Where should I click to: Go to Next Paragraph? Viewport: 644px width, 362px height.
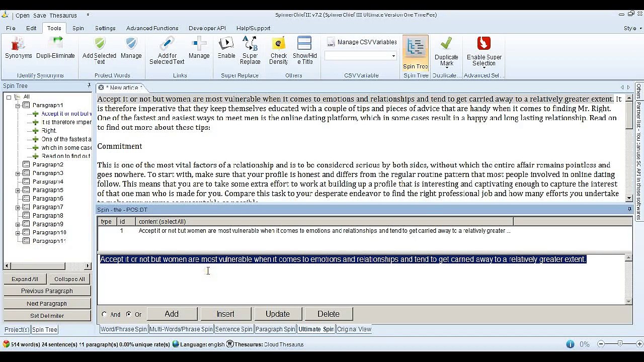tap(47, 304)
